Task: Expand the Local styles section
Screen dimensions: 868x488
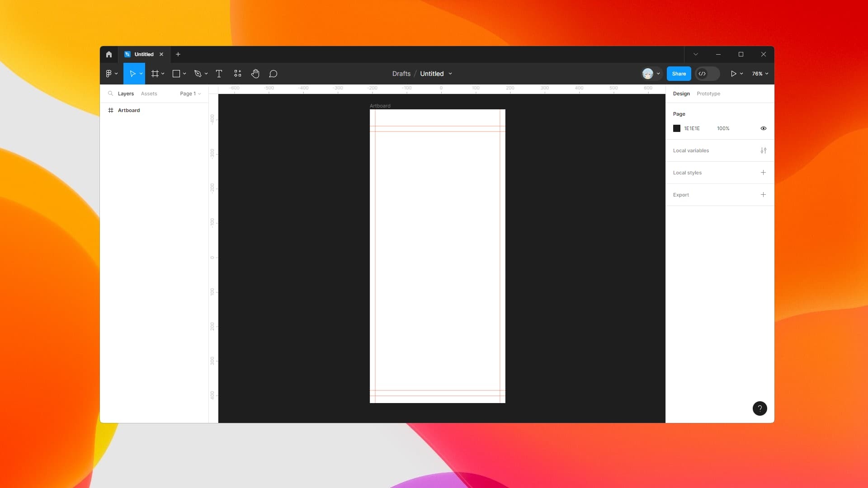Action: (x=764, y=172)
